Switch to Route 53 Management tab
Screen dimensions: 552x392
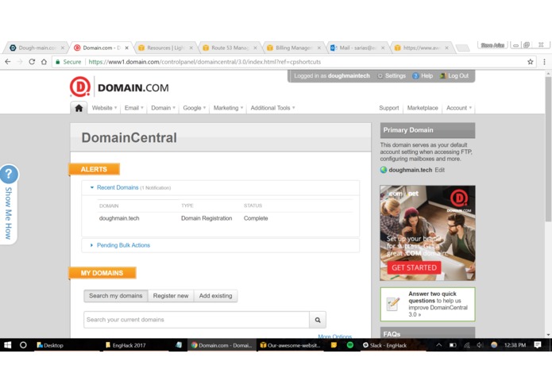pyautogui.click(x=230, y=48)
